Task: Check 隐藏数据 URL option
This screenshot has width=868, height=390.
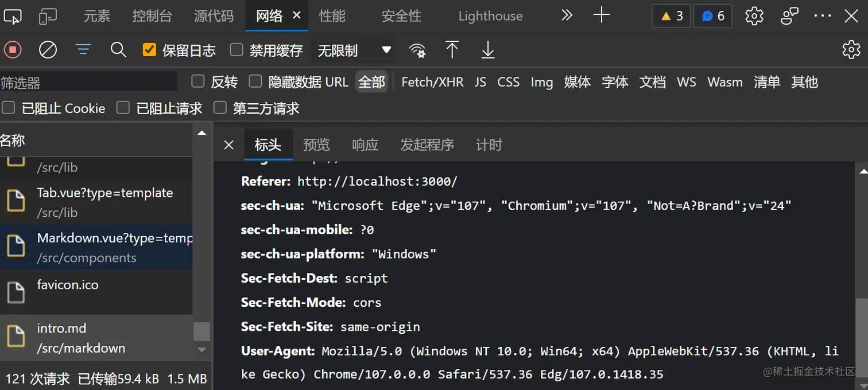Action: click(x=255, y=81)
